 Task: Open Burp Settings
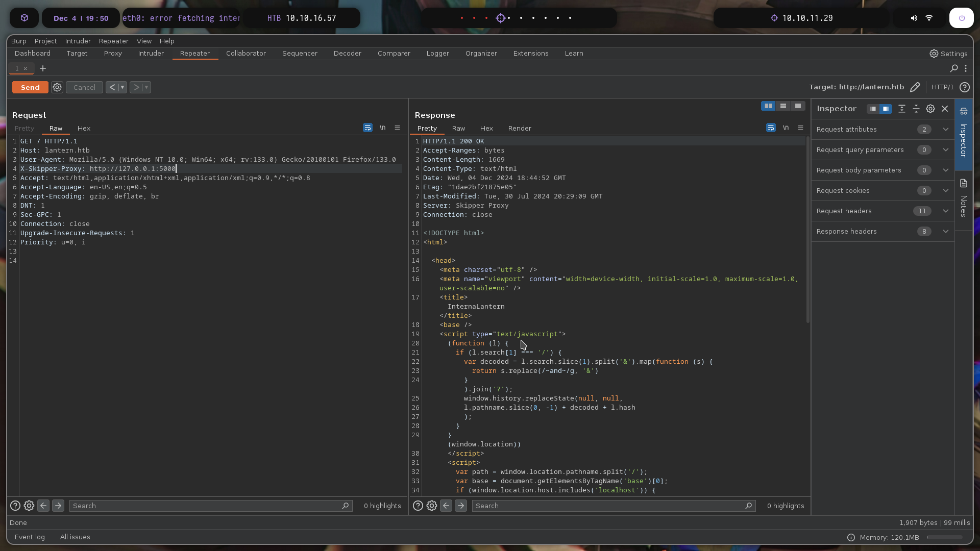coord(948,54)
